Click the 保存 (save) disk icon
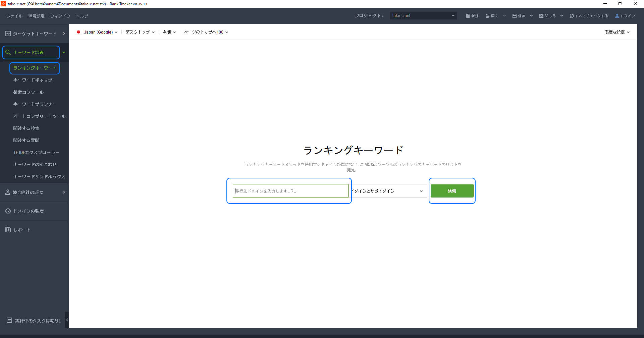Screen dimensions: 644x338 click(515, 16)
